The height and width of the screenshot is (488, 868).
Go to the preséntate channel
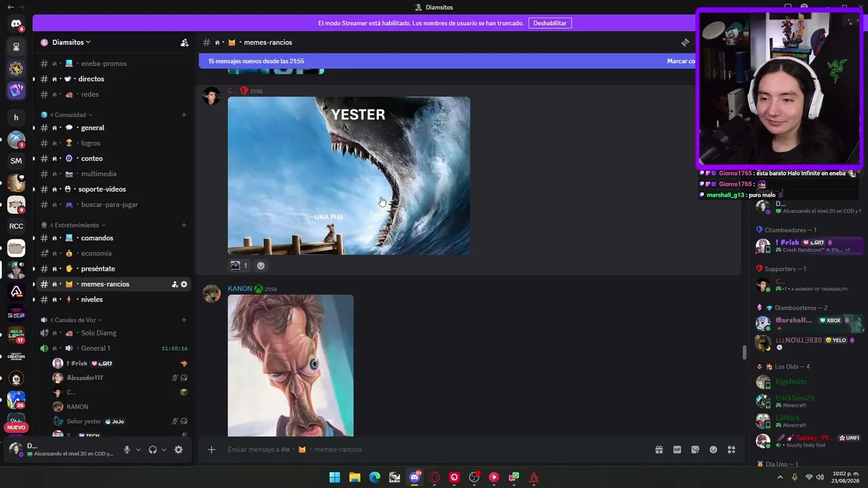[x=114, y=269]
